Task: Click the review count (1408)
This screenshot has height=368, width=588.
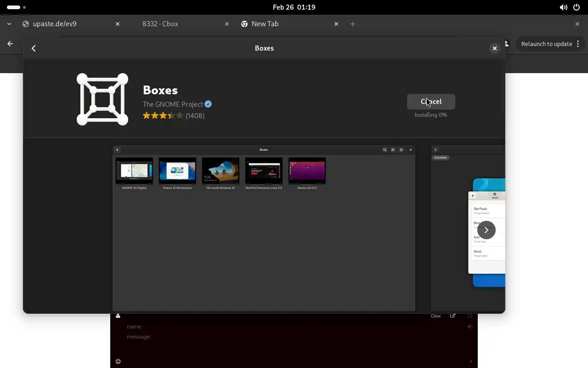Action: (195, 115)
